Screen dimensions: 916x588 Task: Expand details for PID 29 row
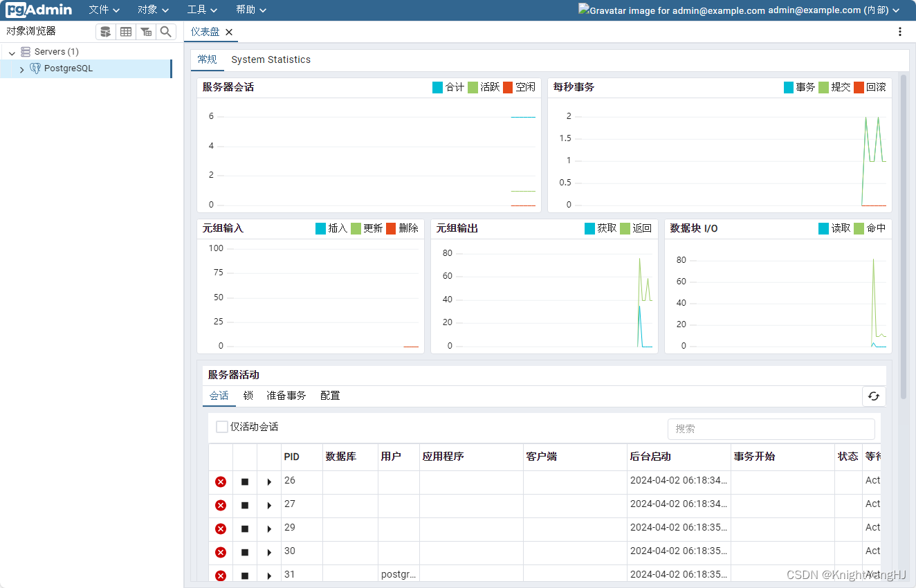point(269,529)
